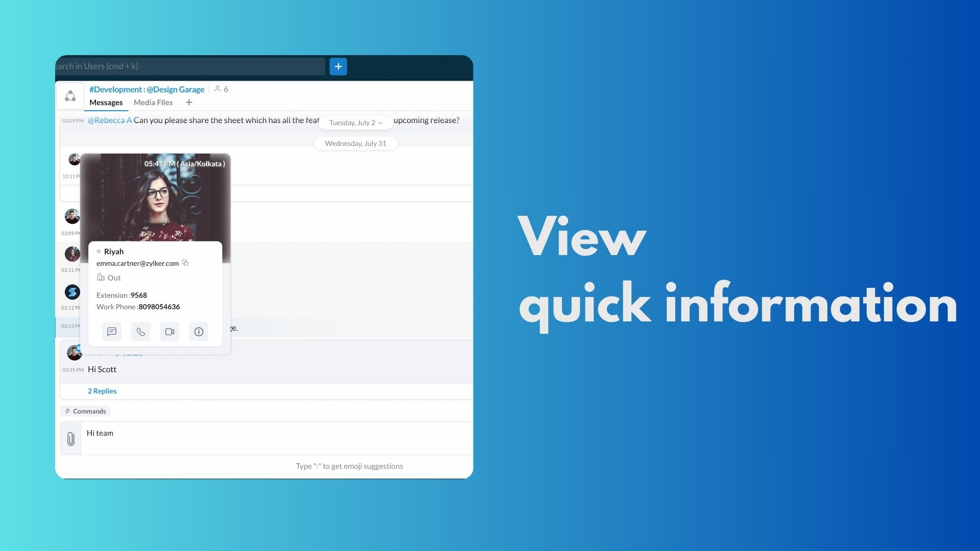Click the @Rebecca A mention link in message
Image resolution: width=980 pixels, height=551 pixels.
click(109, 120)
